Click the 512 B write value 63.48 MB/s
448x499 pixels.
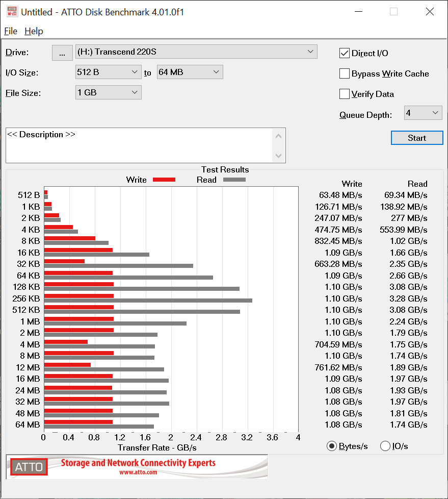[340, 195]
